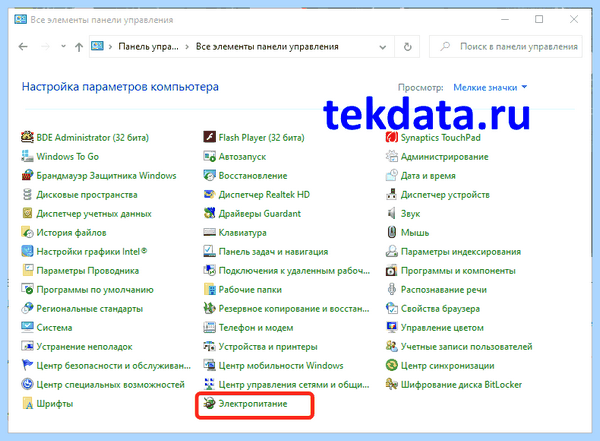Click the Мышь mouse icon
The height and width of the screenshot is (441, 600).
click(x=391, y=232)
